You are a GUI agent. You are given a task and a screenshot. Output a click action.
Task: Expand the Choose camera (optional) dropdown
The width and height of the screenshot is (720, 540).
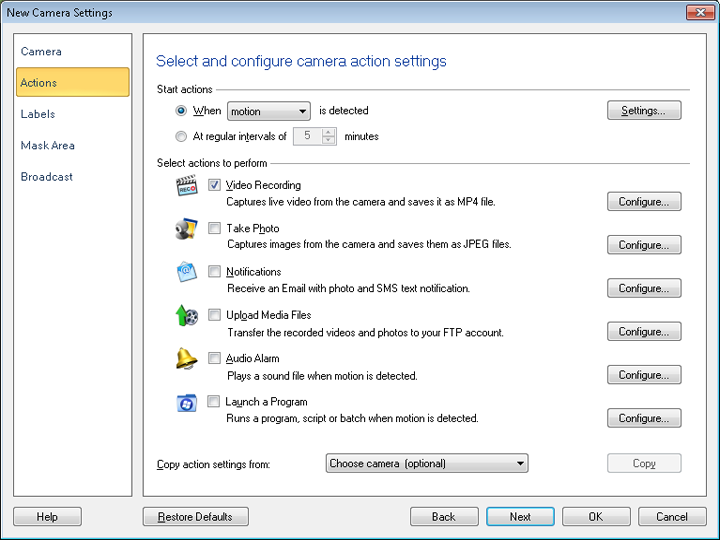pyautogui.click(x=427, y=463)
